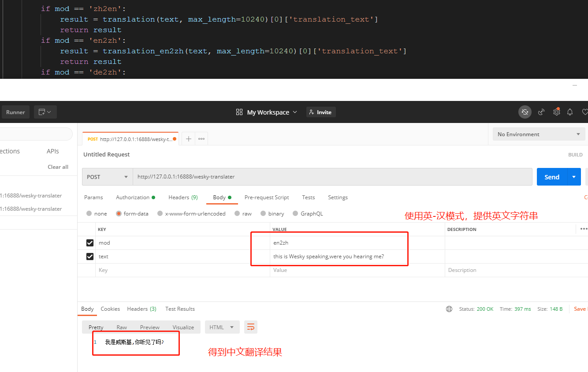Open the response Cookies tab
Image resolution: width=588 pixels, height=372 pixels.
110,309
